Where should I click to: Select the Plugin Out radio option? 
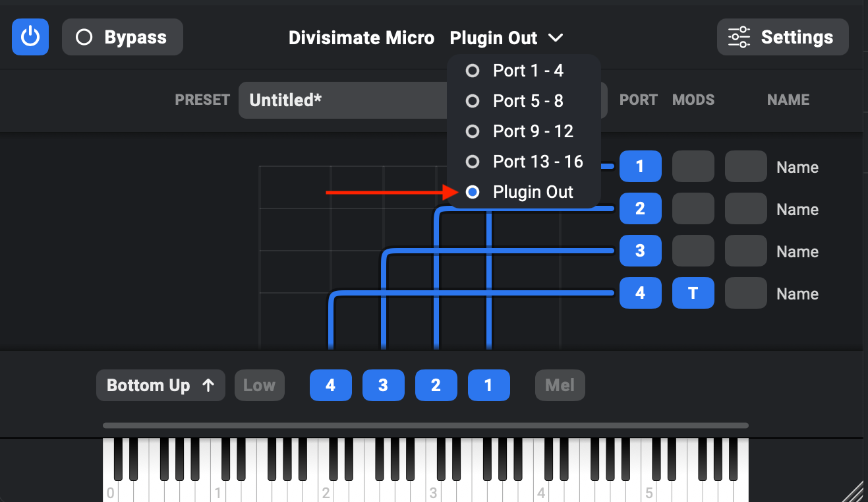pos(524,192)
